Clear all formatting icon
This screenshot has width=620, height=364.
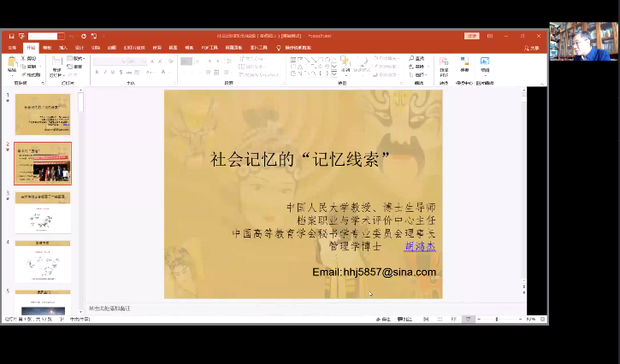[x=170, y=62]
